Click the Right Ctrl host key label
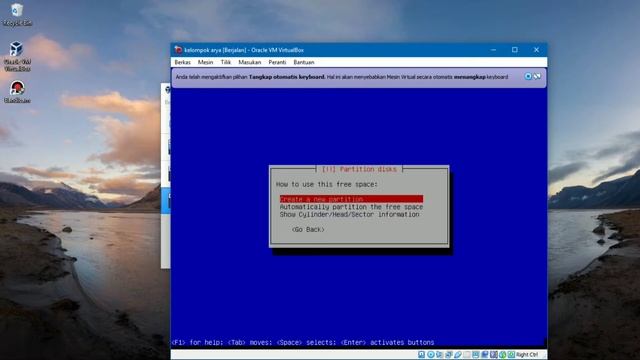 pos(527,355)
